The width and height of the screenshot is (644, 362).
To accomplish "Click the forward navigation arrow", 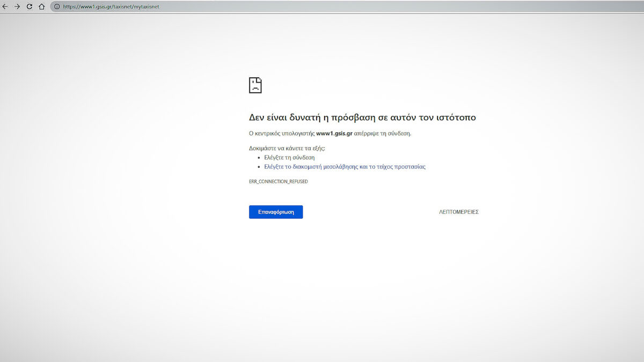I will tap(17, 6).
